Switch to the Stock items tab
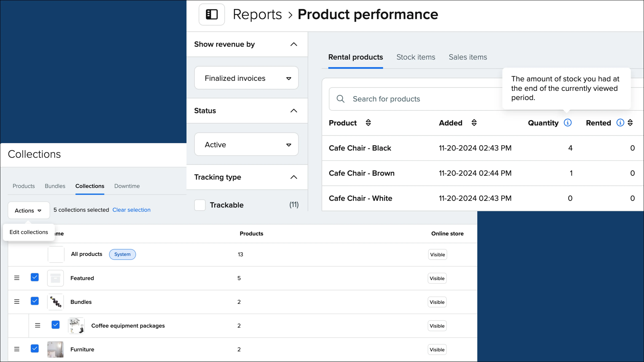 tap(416, 57)
